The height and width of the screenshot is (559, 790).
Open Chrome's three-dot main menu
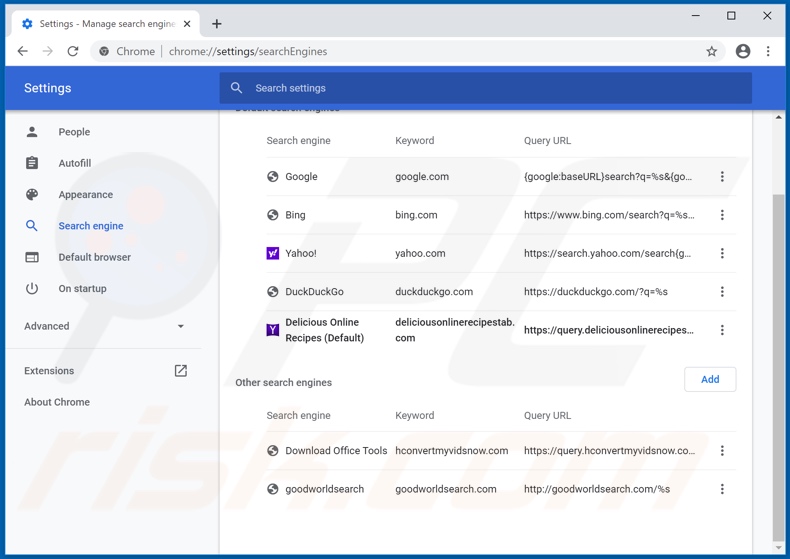[x=768, y=51]
